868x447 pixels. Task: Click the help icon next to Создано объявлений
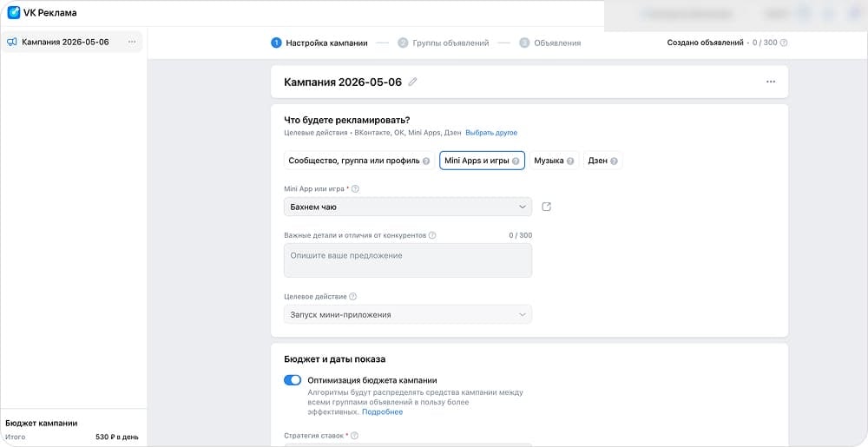pyautogui.click(x=784, y=43)
